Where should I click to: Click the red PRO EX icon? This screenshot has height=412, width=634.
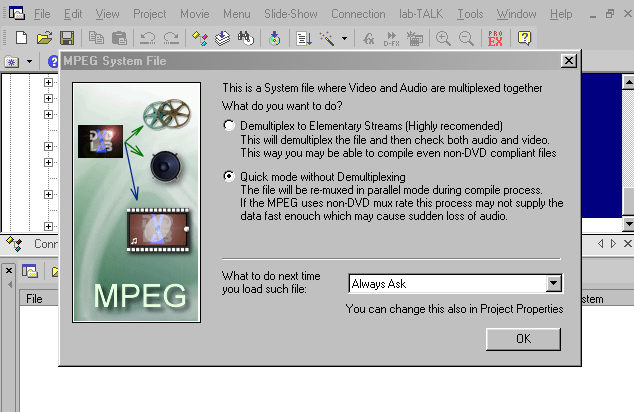pyautogui.click(x=495, y=39)
